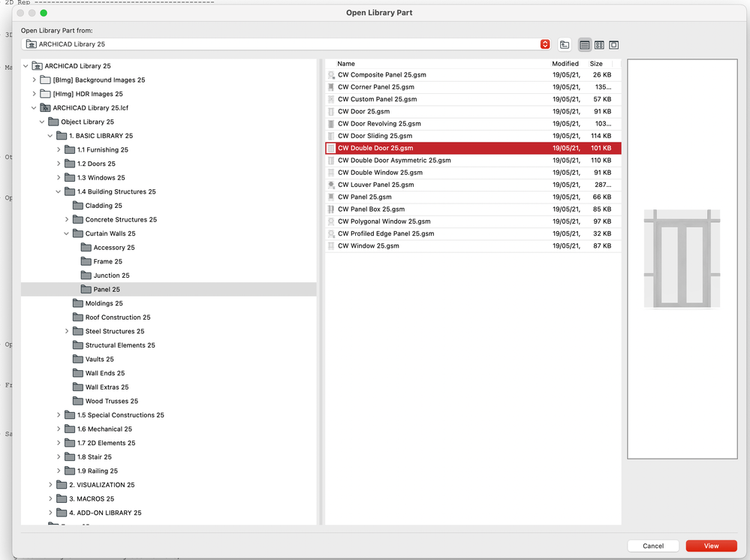Expand the 1.1 Furnishing 25 folder

click(59, 149)
